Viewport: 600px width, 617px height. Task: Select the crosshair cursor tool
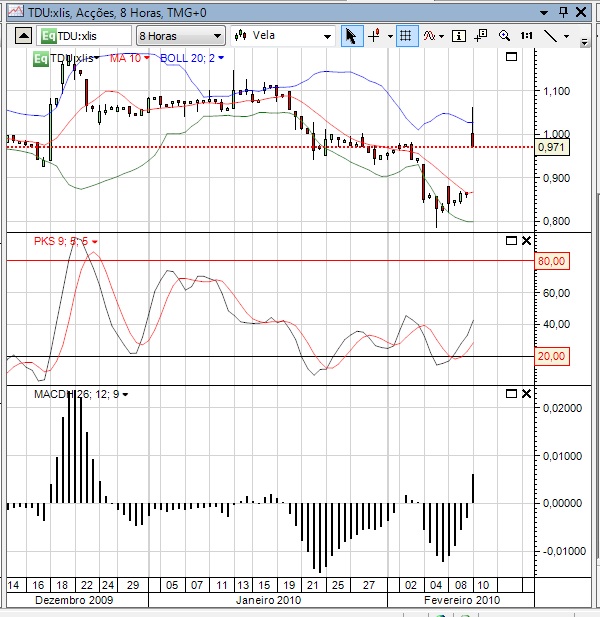[374, 36]
